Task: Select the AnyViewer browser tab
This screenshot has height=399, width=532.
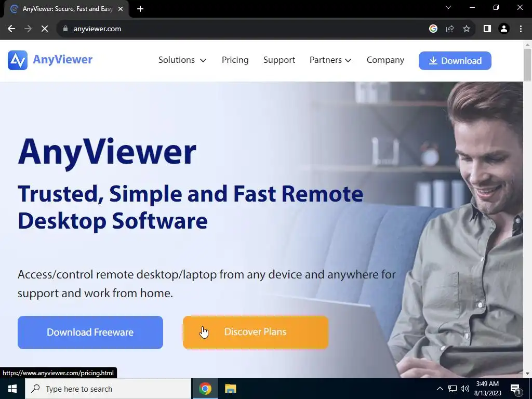Action: [66, 9]
